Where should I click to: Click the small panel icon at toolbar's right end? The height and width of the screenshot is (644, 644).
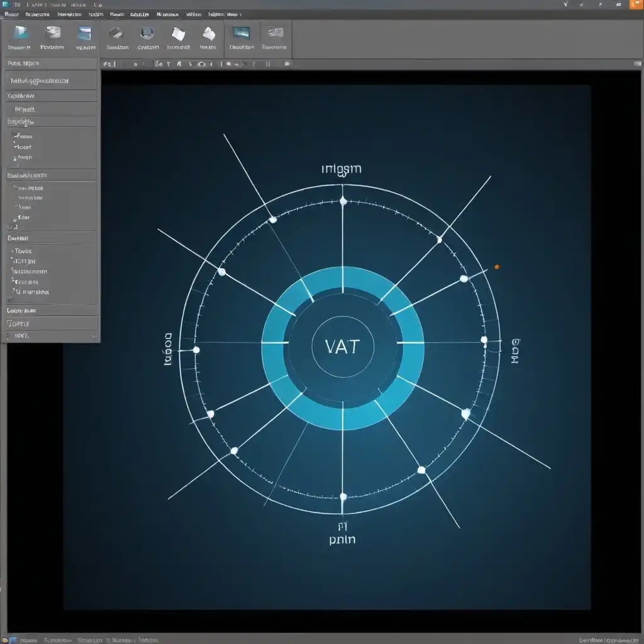638,64
